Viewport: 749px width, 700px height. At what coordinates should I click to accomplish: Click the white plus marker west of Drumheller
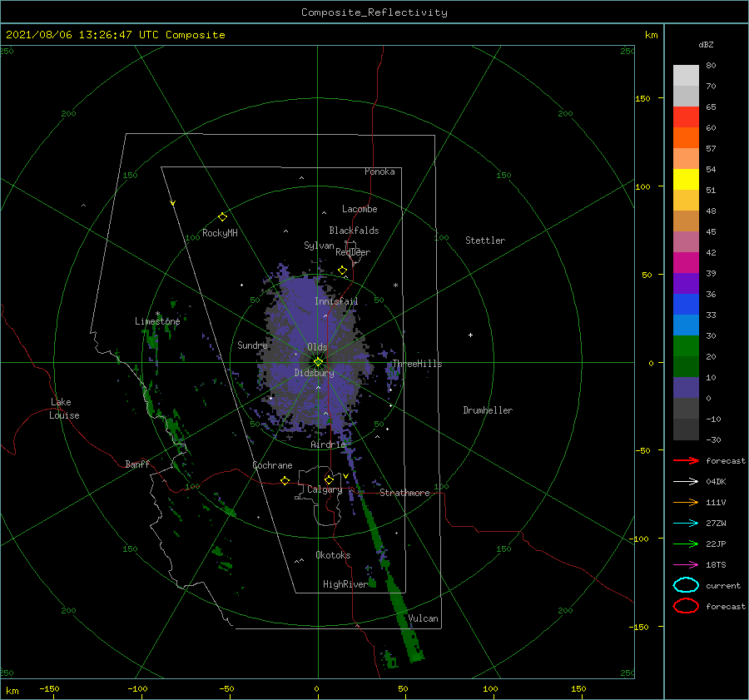tap(470, 335)
